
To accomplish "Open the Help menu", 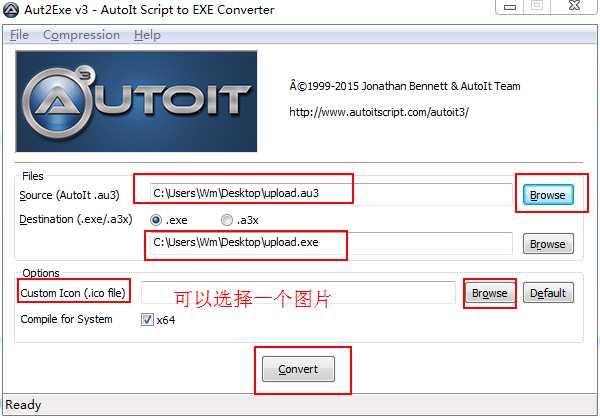I will tap(147, 35).
